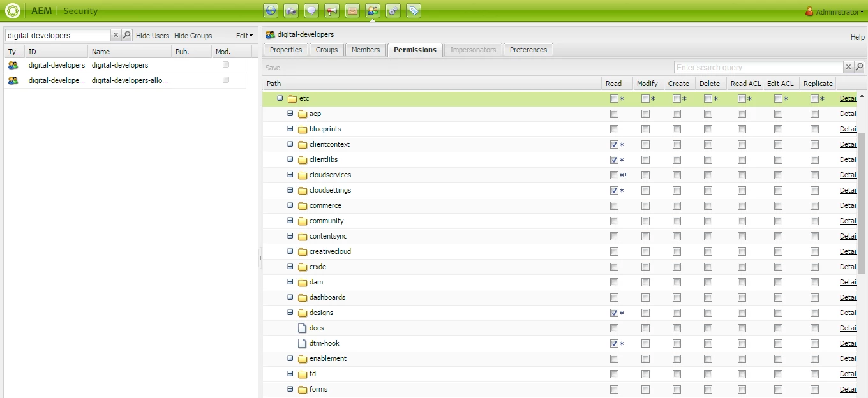
Task: Click the Hide Users button
Action: (153, 36)
